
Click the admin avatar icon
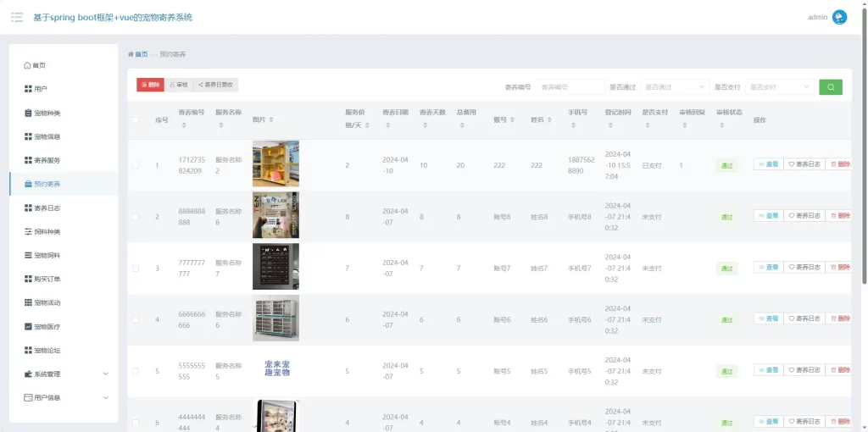tap(839, 17)
